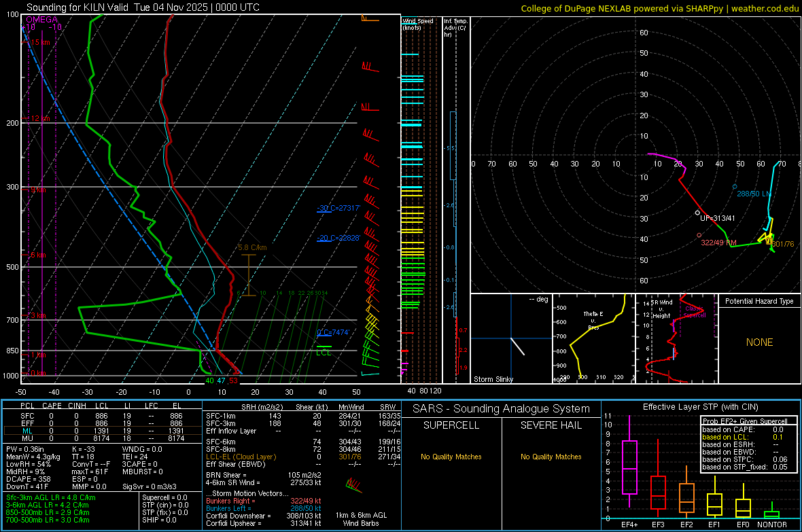
Task: Click the BRN Shear = 105 m2/s2 entry
Action: point(264,475)
